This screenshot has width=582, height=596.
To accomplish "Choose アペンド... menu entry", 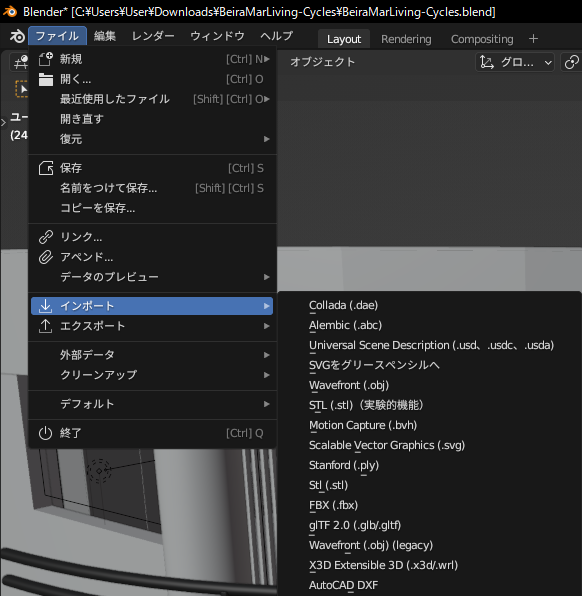I will point(152,257).
